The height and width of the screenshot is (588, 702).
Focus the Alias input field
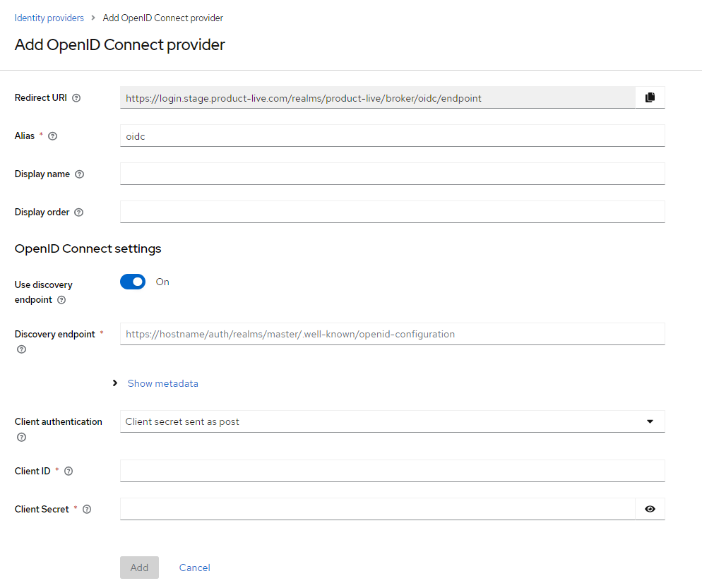(392, 136)
